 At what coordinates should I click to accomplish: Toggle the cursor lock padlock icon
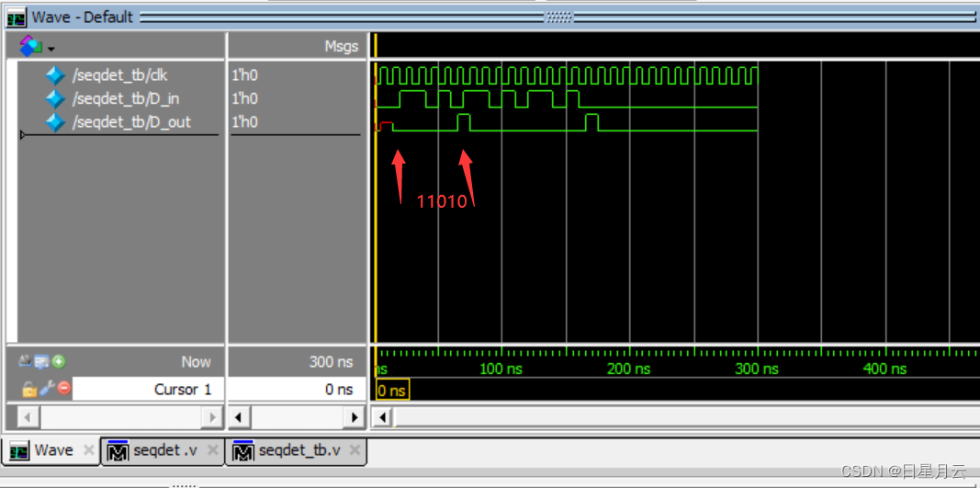[28, 389]
